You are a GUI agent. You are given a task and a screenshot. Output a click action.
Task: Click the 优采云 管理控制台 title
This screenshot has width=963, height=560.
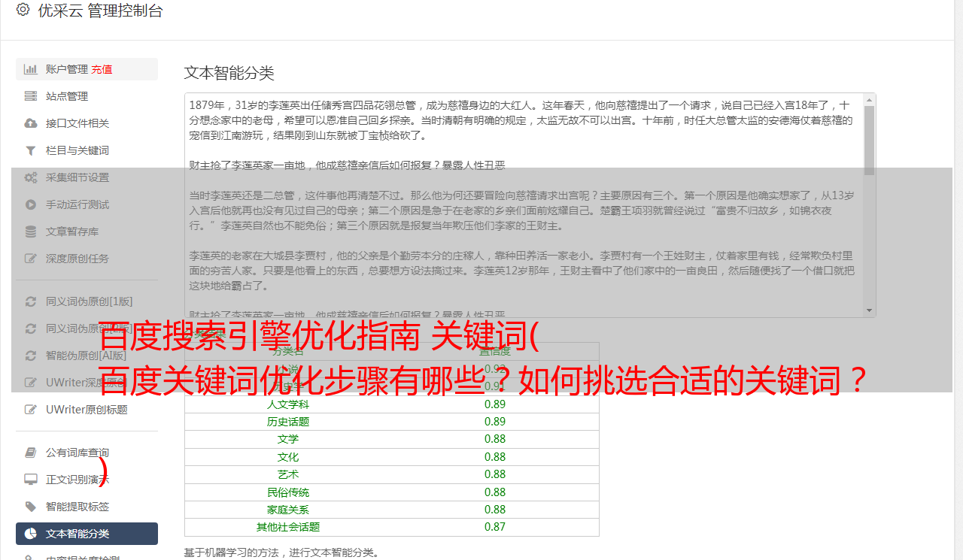point(100,11)
